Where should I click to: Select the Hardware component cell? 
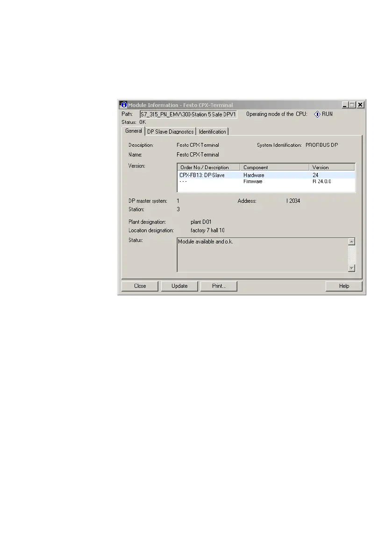click(254, 175)
